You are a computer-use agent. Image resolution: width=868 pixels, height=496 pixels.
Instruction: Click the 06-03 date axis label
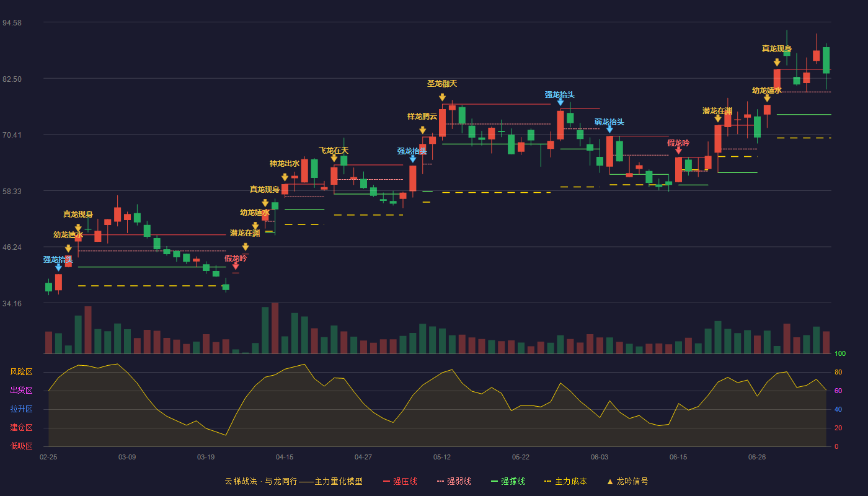pyautogui.click(x=600, y=457)
